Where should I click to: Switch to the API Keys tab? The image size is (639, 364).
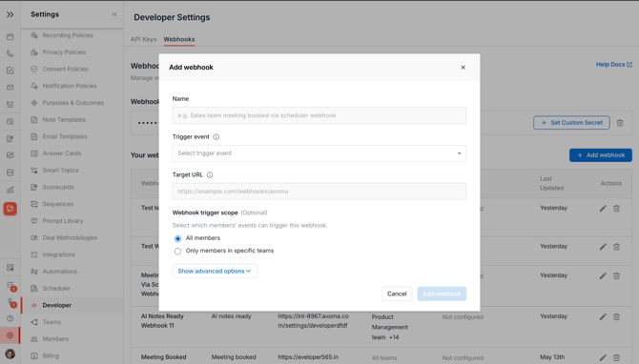143,39
